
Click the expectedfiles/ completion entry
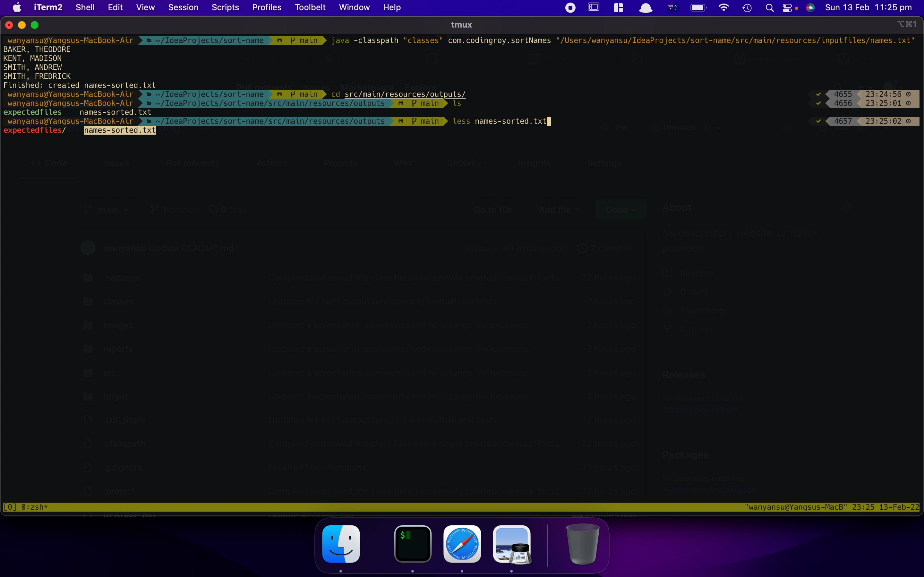click(34, 130)
